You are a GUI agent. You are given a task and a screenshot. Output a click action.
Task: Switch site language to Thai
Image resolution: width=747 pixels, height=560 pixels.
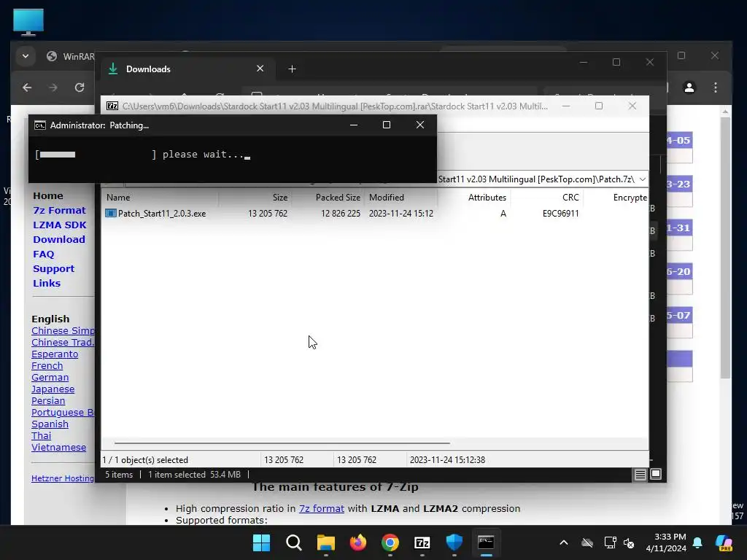point(41,436)
